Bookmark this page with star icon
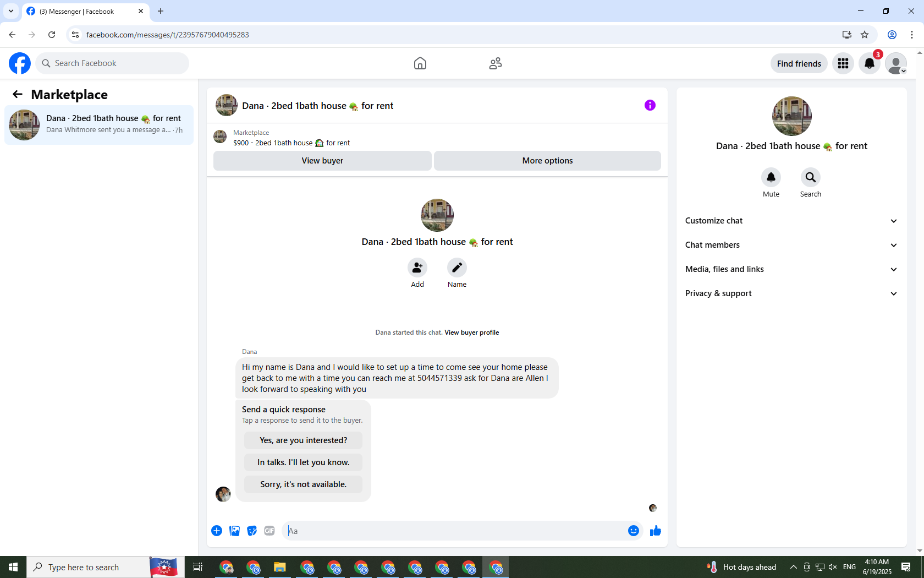This screenshot has height=578, width=924. click(865, 35)
